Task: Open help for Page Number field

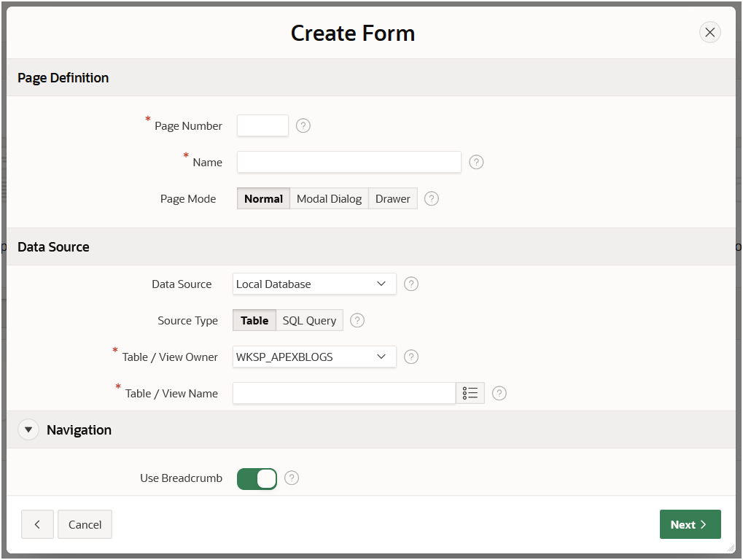Action: point(303,125)
